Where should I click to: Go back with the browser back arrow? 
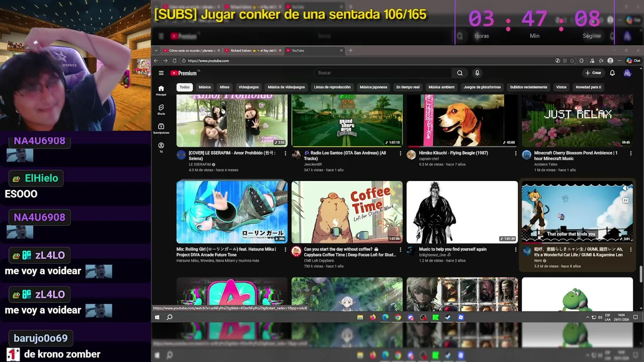coord(156,61)
